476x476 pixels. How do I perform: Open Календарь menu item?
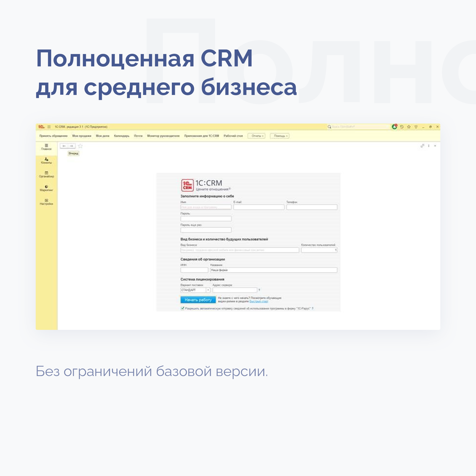click(x=122, y=136)
